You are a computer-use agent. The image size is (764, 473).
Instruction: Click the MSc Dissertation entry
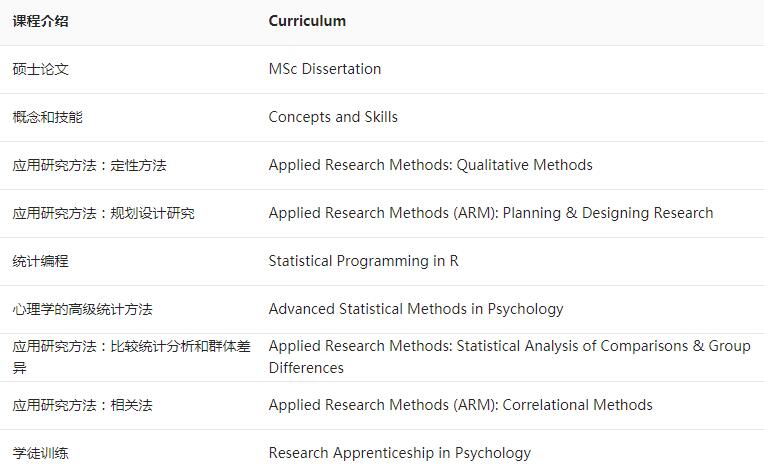(x=325, y=69)
